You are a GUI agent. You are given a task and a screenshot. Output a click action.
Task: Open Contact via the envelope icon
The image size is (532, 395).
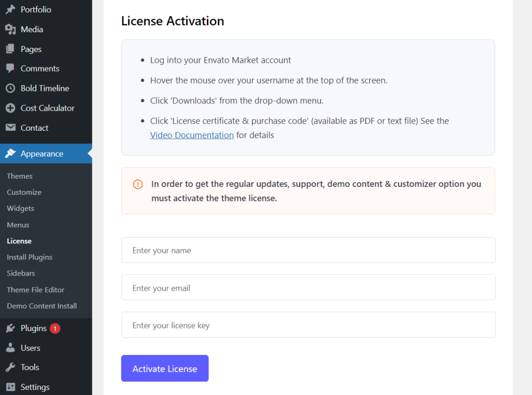click(11, 128)
